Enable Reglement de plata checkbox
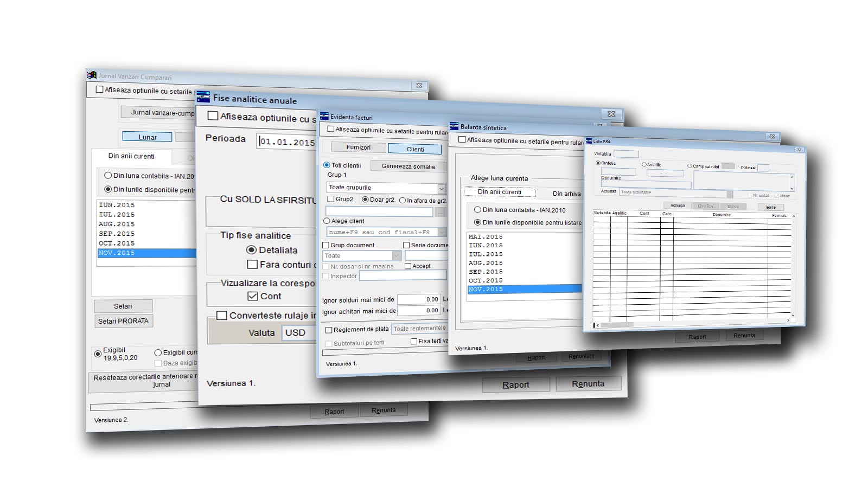The width and height of the screenshot is (868, 488). pos(329,330)
